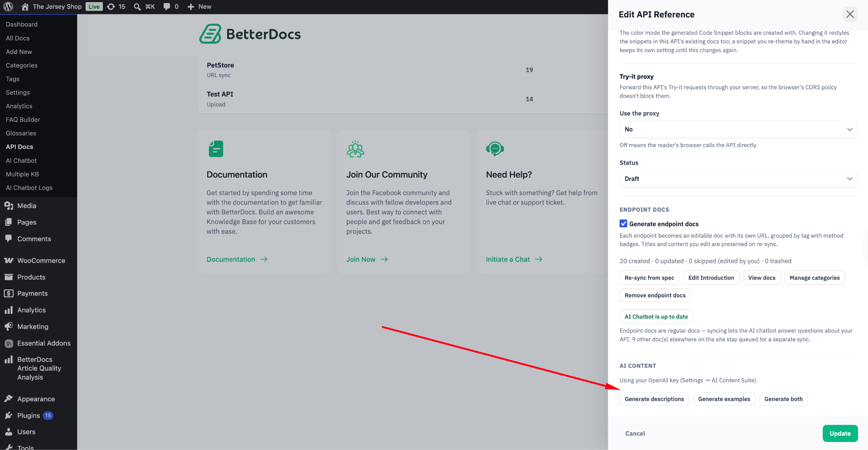Follow the Initiate a Chat link
The height and width of the screenshot is (450, 868).
coord(514,259)
